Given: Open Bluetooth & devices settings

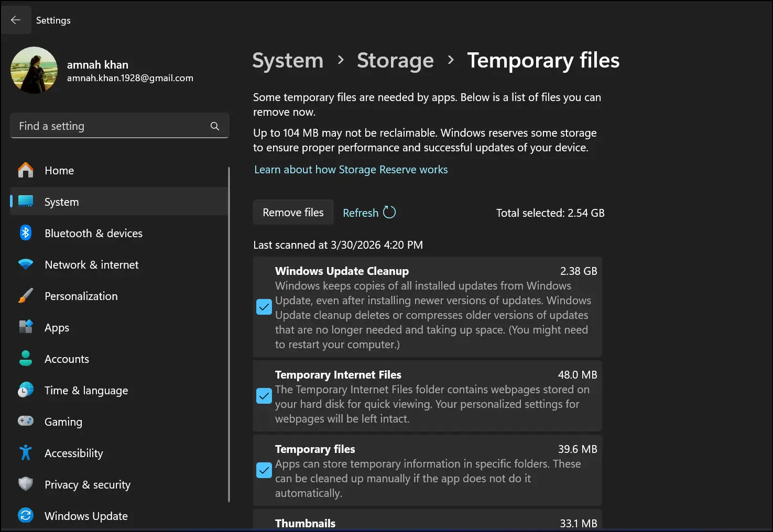Looking at the screenshot, I should (x=93, y=233).
